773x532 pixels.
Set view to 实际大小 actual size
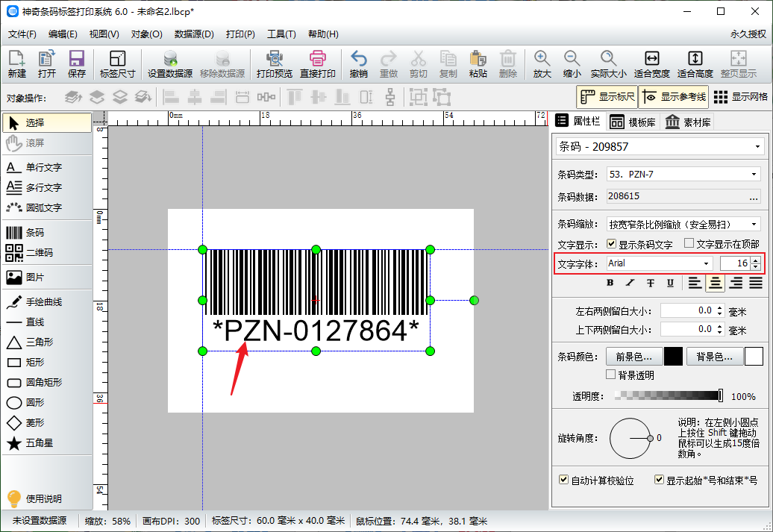point(608,64)
